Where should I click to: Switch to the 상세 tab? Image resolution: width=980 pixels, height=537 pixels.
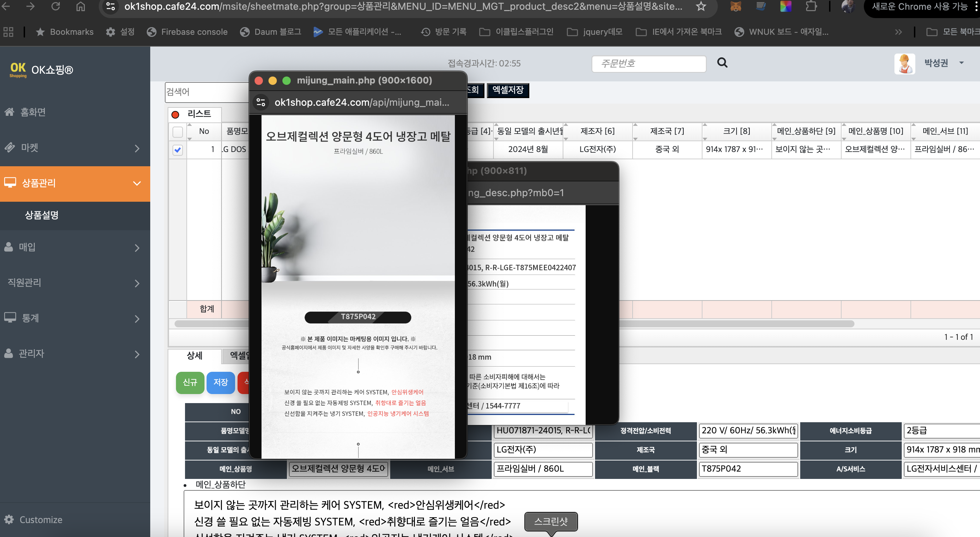point(194,356)
